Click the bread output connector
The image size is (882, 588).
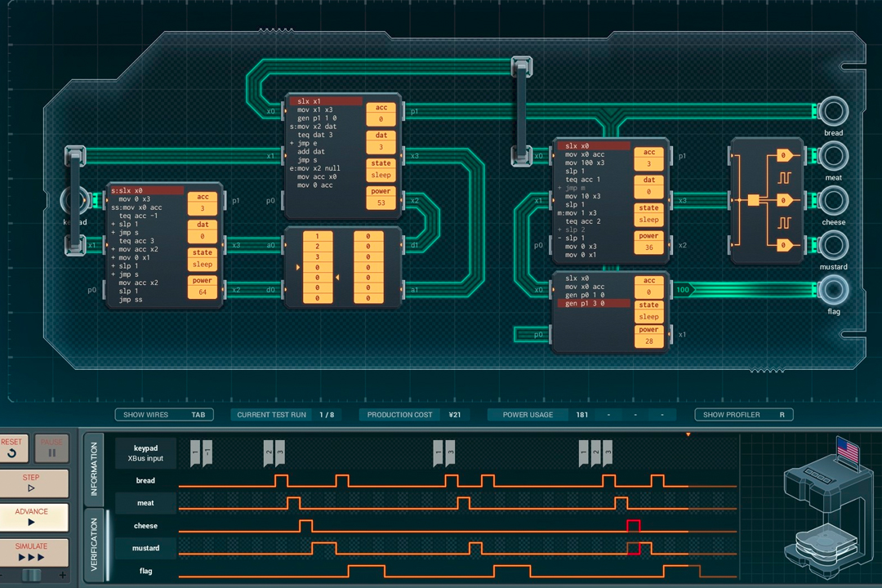tap(833, 111)
